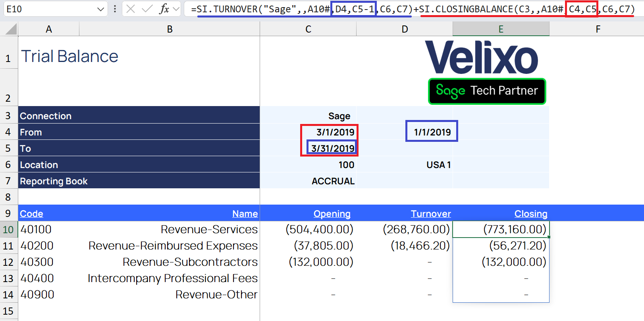Select account code 40900 cell
The image size is (644, 321).
pyautogui.click(x=49, y=294)
